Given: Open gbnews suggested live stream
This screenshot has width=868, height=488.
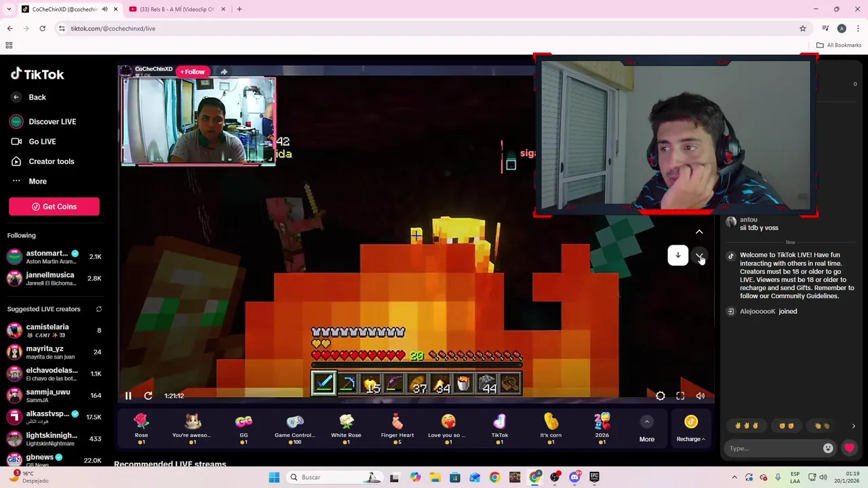Looking at the screenshot, I should (x=54, y=460).
